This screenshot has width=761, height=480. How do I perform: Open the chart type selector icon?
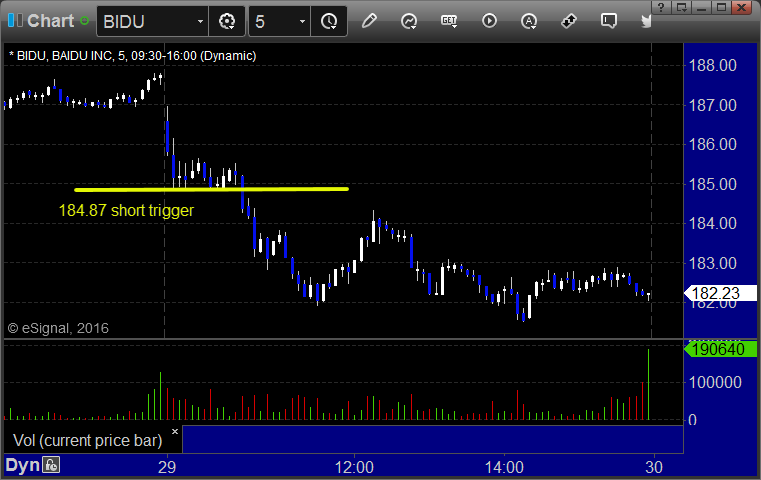409,21
